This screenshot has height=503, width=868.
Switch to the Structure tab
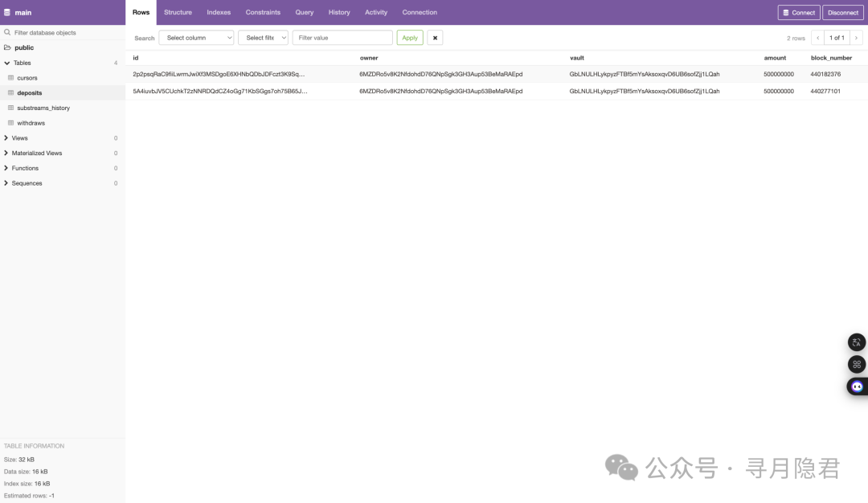178,12
